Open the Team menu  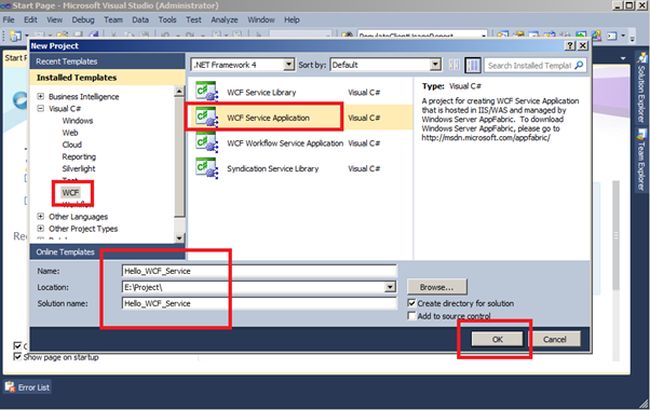[113, 19]
